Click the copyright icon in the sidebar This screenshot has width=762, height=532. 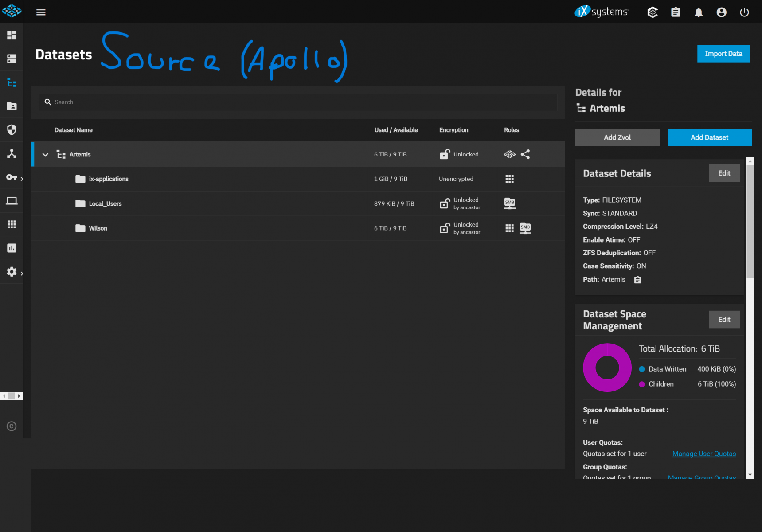[x=12, y=426]
